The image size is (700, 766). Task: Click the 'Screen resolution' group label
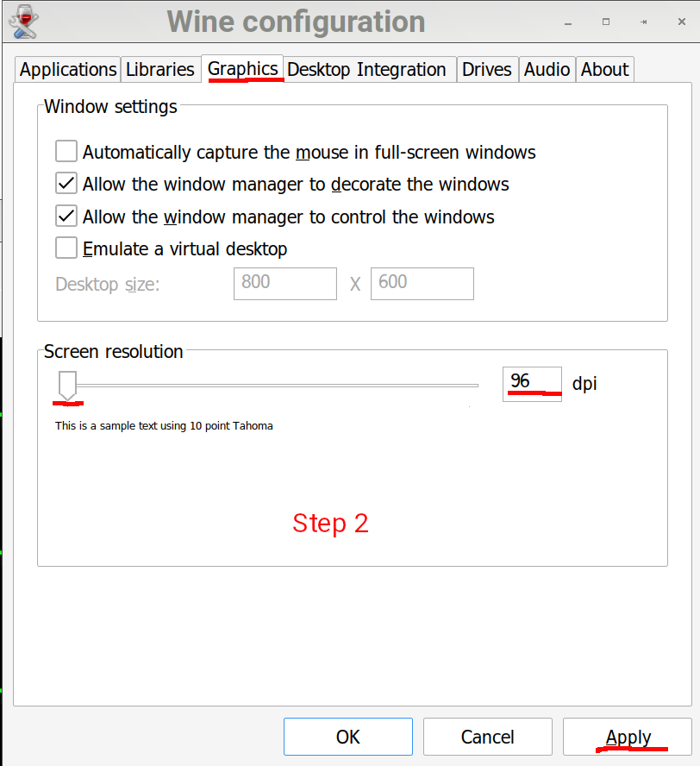click(x=113, y=352)
